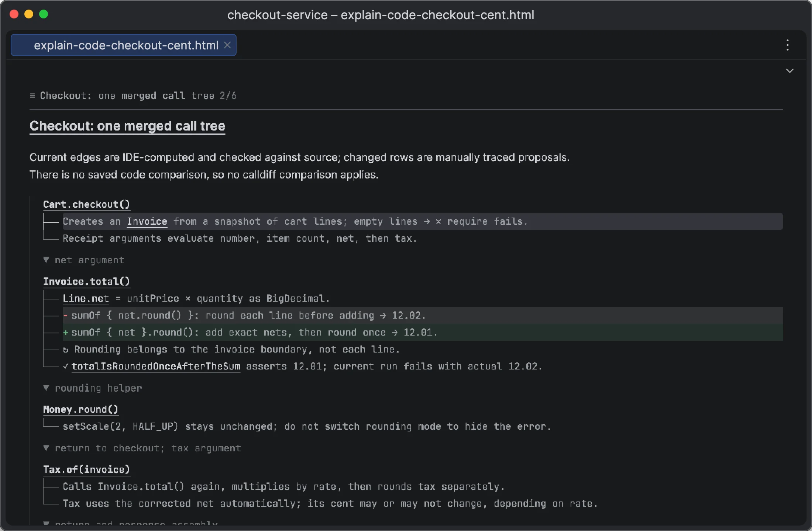Viewport: 812px width, 531px height.
Task: Follow the Invoice link in the snapshot row
Action: point(147,222)
